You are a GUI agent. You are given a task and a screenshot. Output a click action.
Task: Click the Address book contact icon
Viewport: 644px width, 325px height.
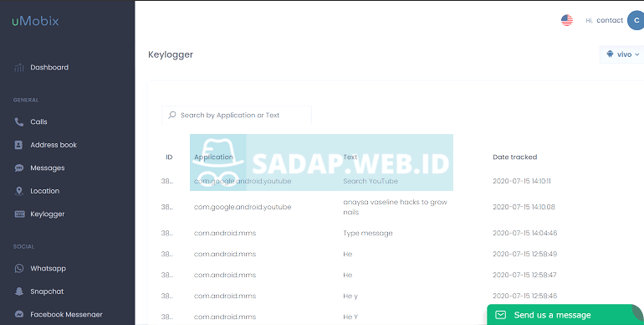(x=18, y=145)
